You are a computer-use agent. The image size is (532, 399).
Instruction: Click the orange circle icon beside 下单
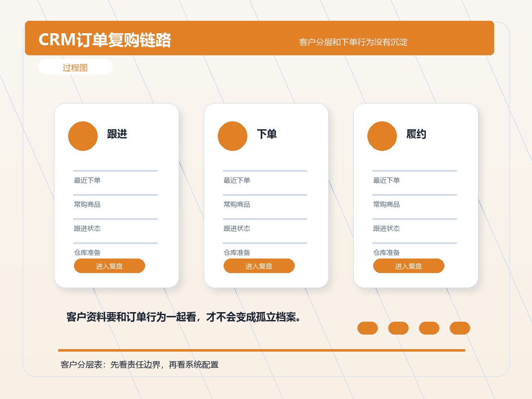coord(232,136)
